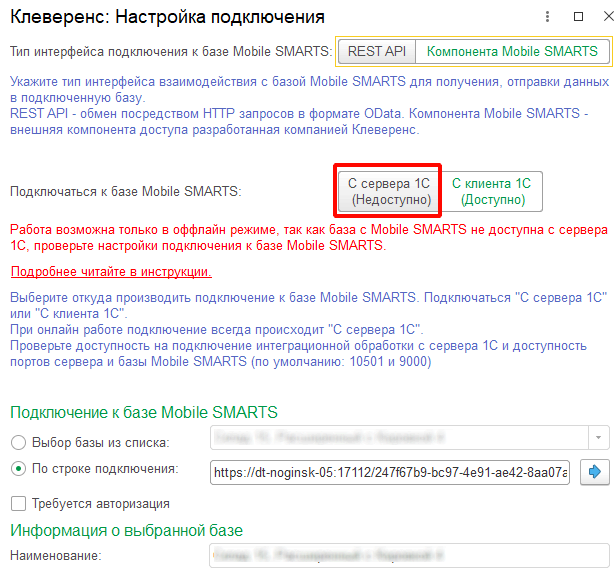
Task: Enable the Требуется авторизация checkbox
Action: pyautogui.click(x=18, y=503)
